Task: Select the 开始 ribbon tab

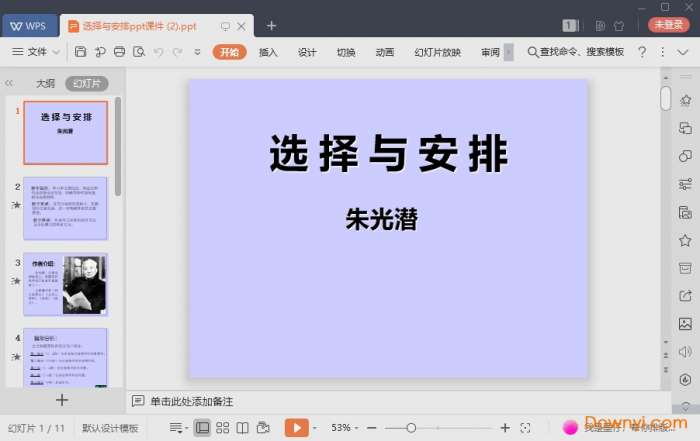Action: pos(229,52)
